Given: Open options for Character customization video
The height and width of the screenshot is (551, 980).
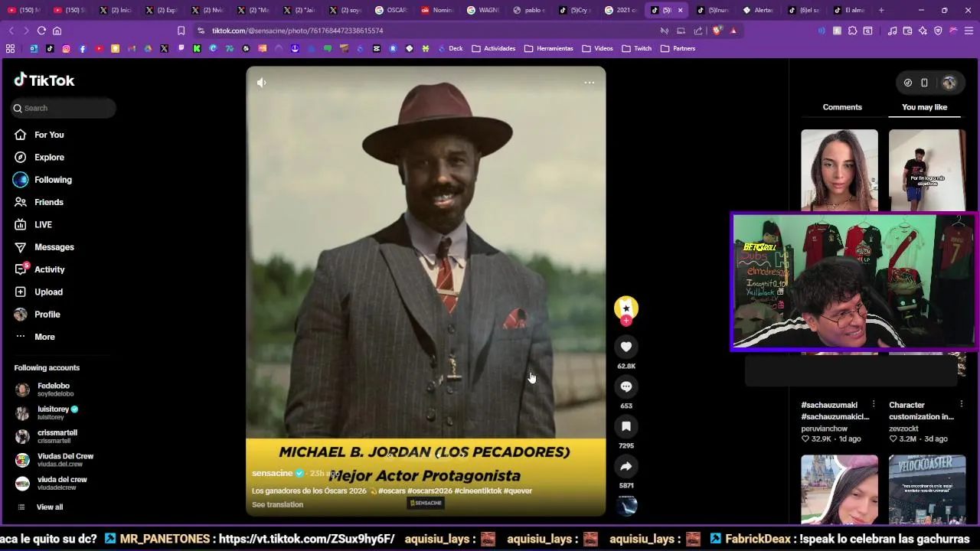Looking at the screenshot, I should [961, 404].
